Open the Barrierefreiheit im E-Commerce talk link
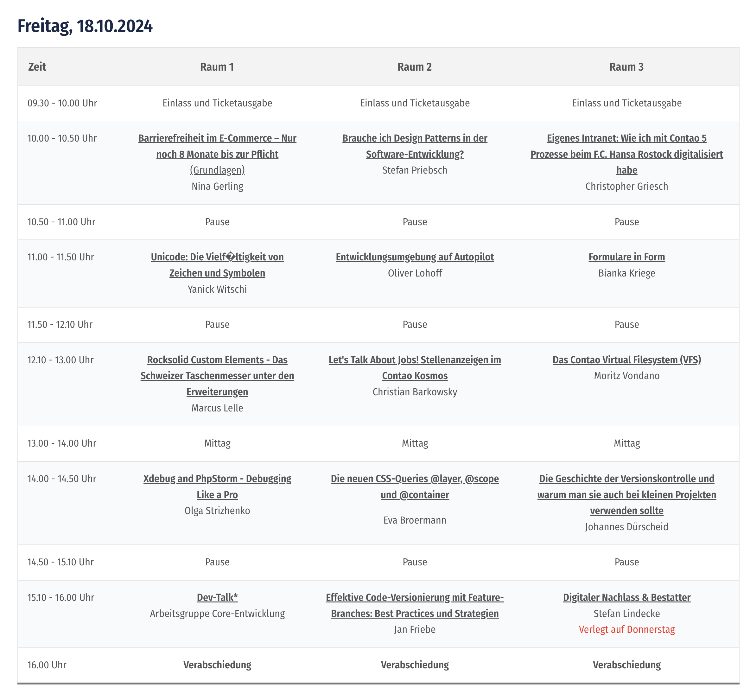Viewport: 750px width, 700px height. tap(217, 154)
